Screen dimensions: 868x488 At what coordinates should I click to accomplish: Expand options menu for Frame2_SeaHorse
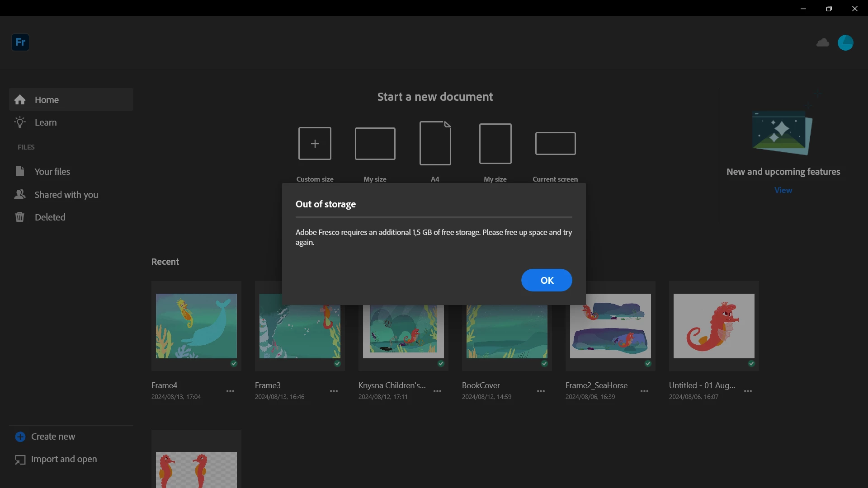[x=644, y=391]
